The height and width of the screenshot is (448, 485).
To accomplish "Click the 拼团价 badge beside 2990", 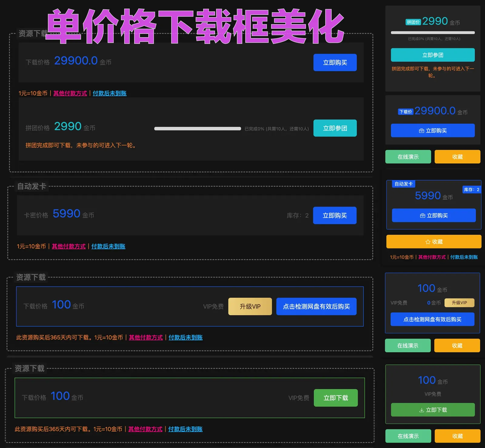I will point(413,22).
